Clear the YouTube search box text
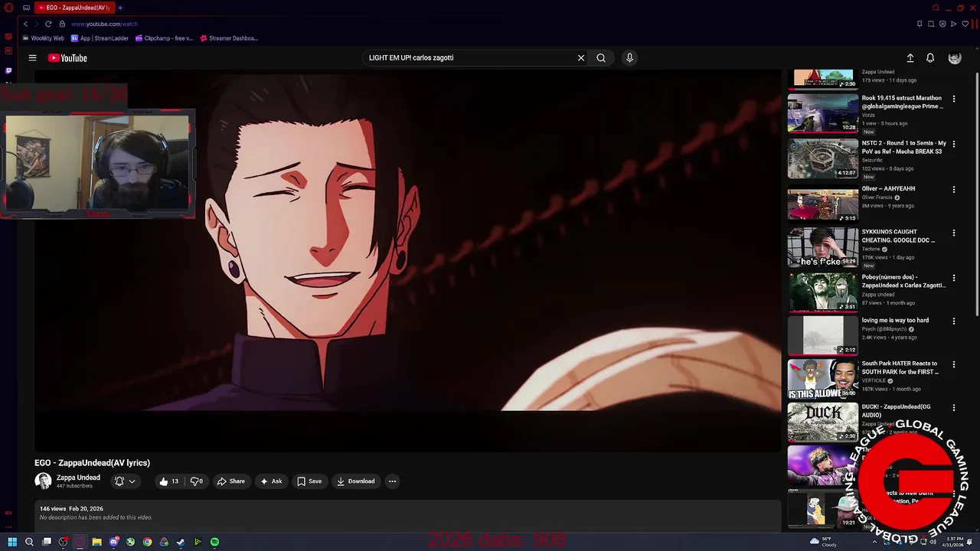 click(x=581, y=57)
